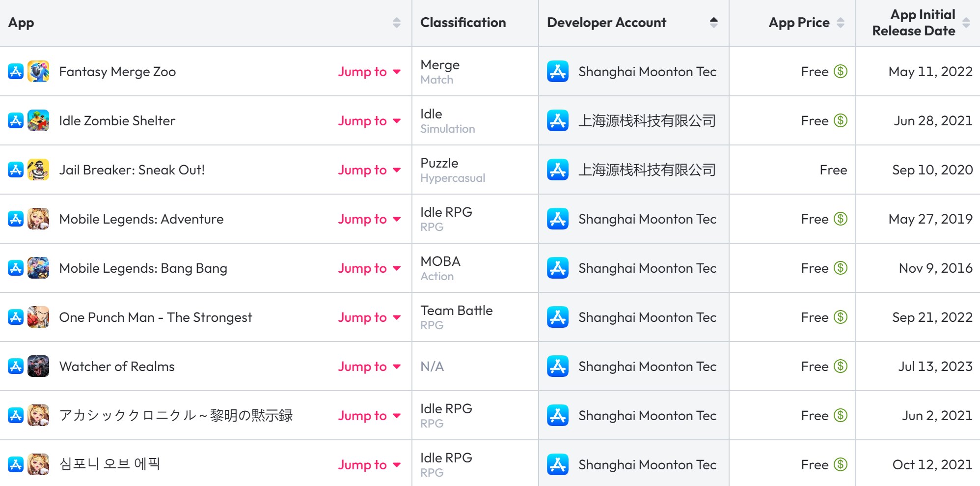Open Shanghai Moonton Tec in Fantasy Merge Zoo row
Viewport: 980px width, 486px height.
[647, 72]
